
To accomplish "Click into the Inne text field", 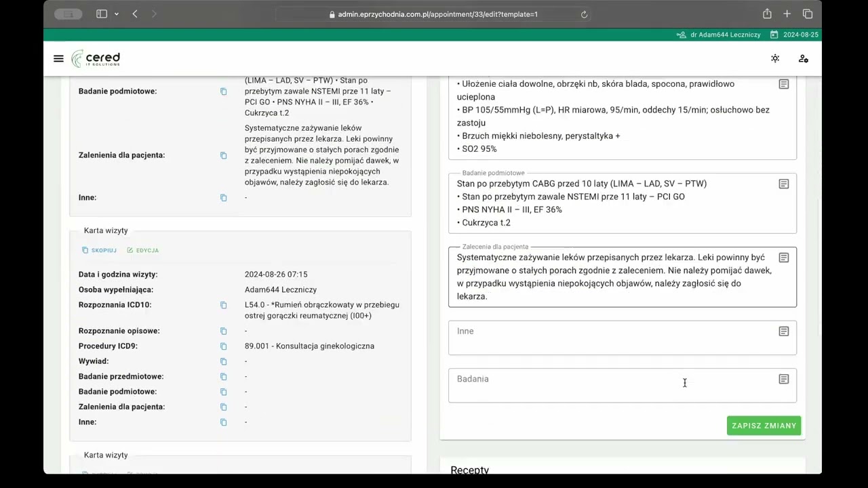I will point(623,338).
